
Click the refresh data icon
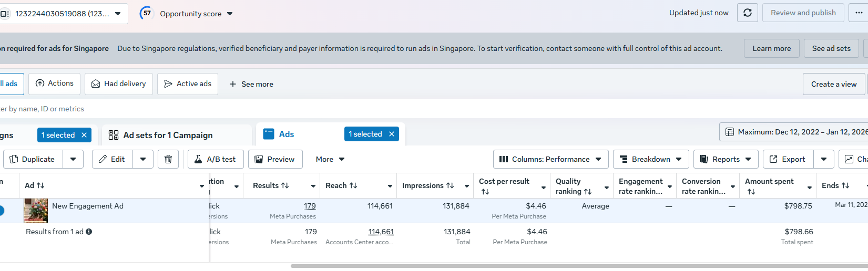(748, 13)
